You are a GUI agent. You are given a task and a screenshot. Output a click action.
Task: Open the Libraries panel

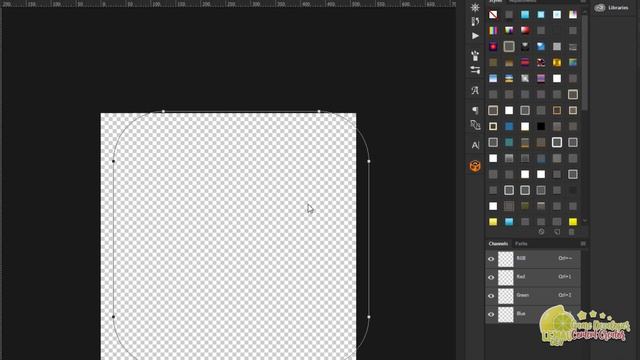[x=612, y=8]
